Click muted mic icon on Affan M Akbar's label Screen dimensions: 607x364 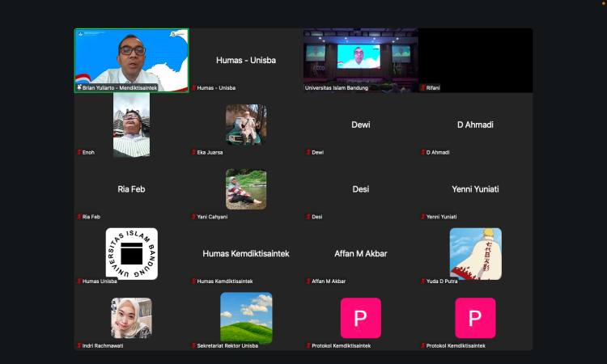pyautogui.click(x=308, y=281)
